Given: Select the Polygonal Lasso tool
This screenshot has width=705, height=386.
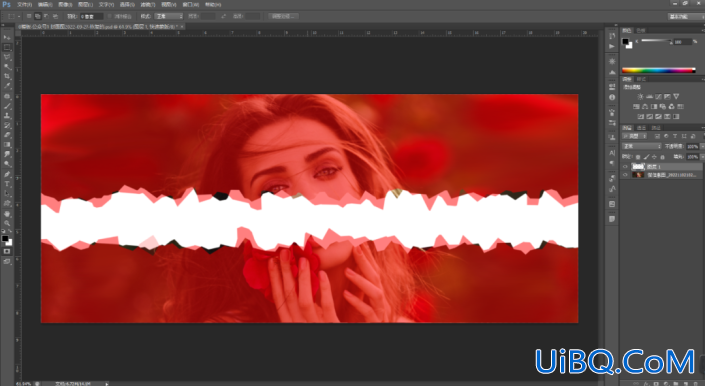Looking at the screenshot, I should click(x=7, y=57).
